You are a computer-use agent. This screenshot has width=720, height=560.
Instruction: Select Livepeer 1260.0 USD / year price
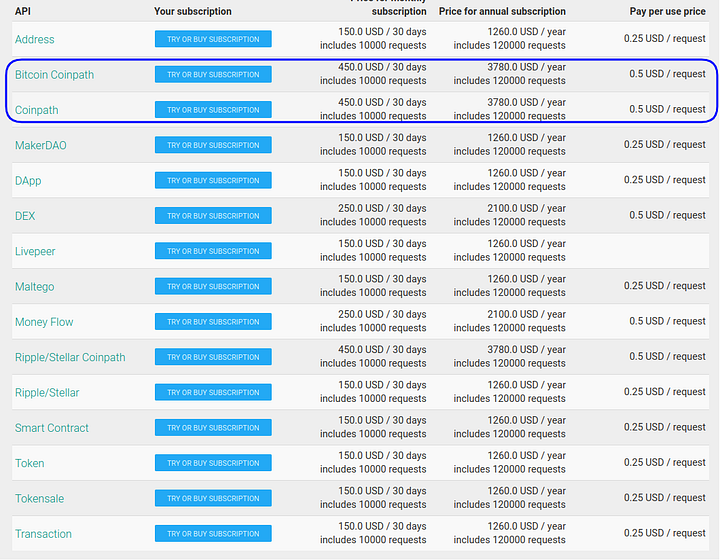pyautogui.click(x=527, y=244)
